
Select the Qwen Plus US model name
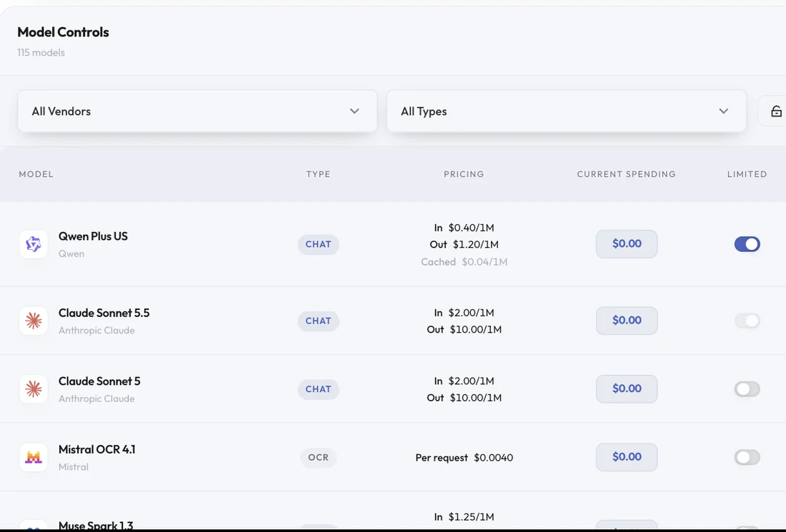coord(93,236)
